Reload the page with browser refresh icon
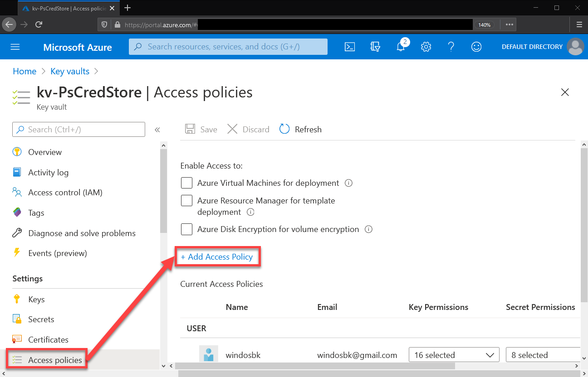This screenshot has height=377, width=588. click(x=39, y=24)
